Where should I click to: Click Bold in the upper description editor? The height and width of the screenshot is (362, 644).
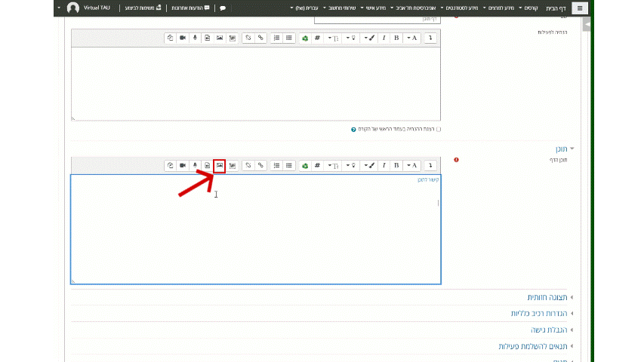point(396,38)
